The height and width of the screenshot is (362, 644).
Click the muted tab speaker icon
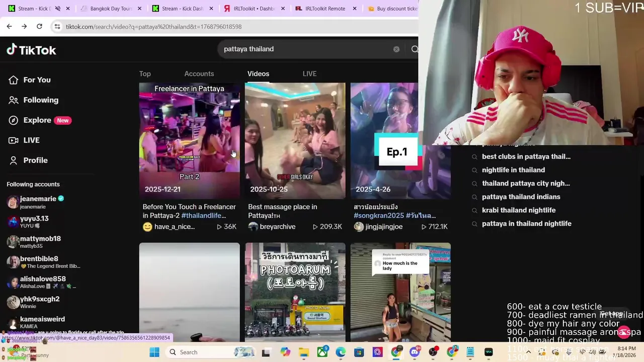(x=57, y=9)
